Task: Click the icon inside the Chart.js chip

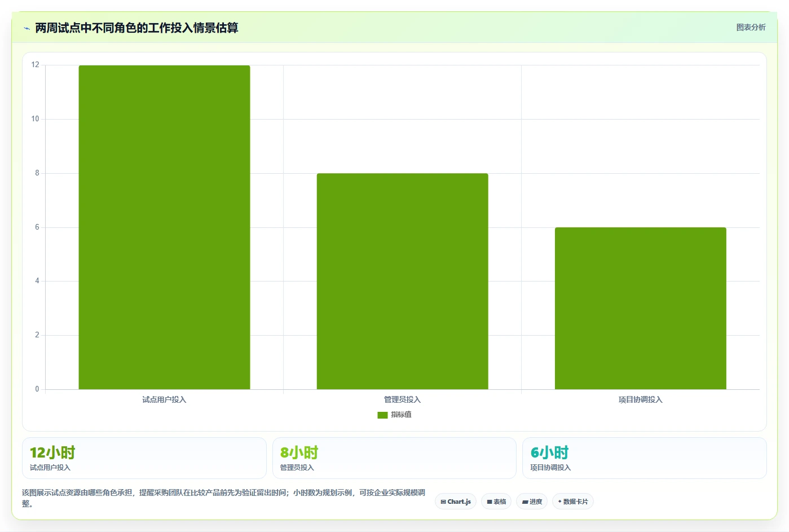Action: (x=443, y=502)
